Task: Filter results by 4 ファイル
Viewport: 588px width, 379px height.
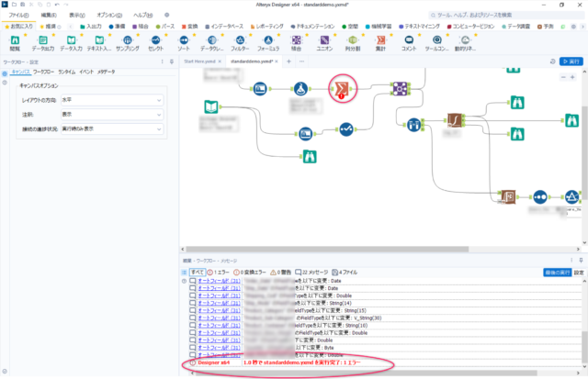Action: [x=345, y=273]
